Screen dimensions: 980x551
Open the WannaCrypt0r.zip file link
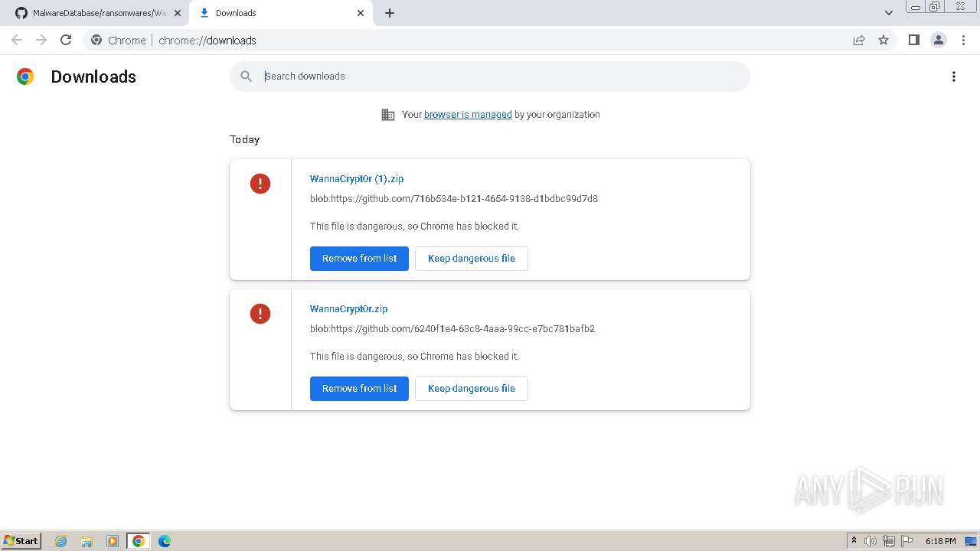pyautogui.click(x=348, y=308)
